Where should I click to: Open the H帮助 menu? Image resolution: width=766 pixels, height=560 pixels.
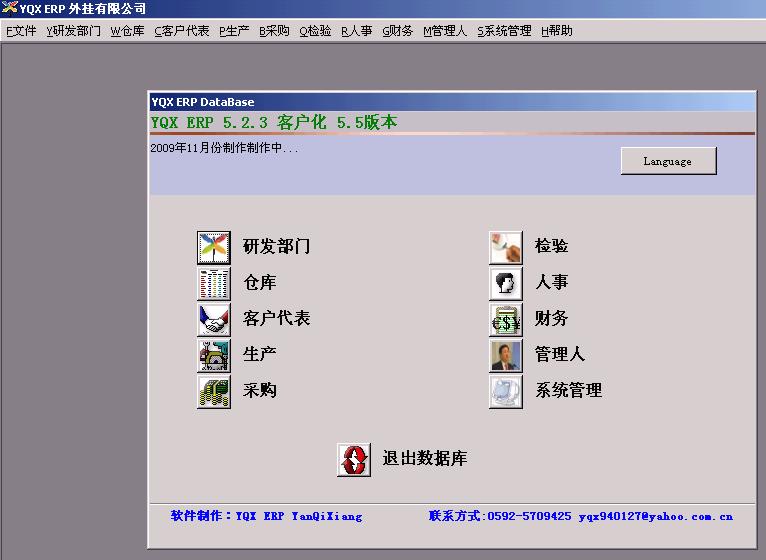pos(556,31)
